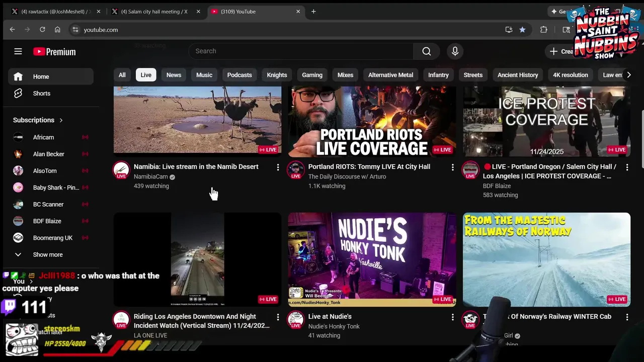Image resolution: width=644 pixels, height=362 pixels.
Task: Select the Gaming filter chip
Action: point(312,75)
